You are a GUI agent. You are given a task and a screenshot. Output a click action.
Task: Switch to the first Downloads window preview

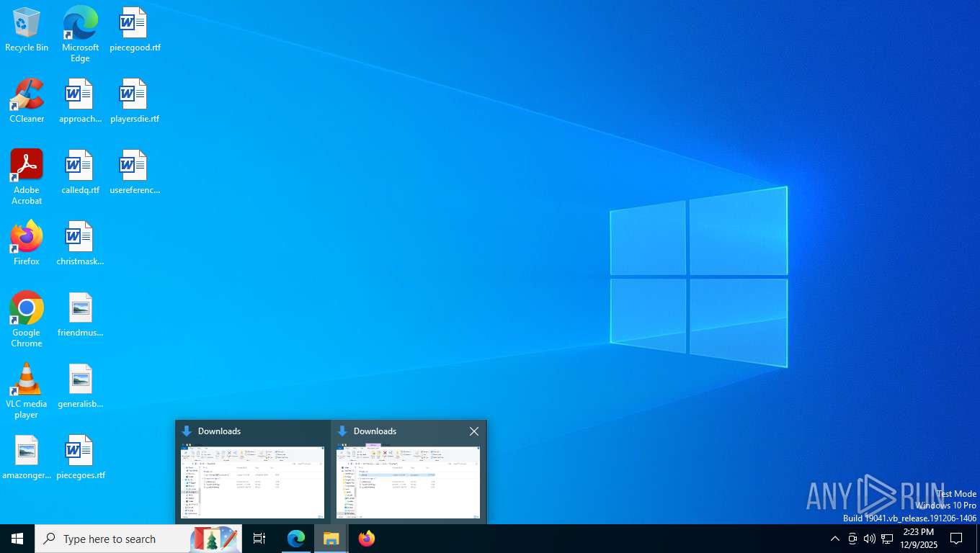pos(253,472)
